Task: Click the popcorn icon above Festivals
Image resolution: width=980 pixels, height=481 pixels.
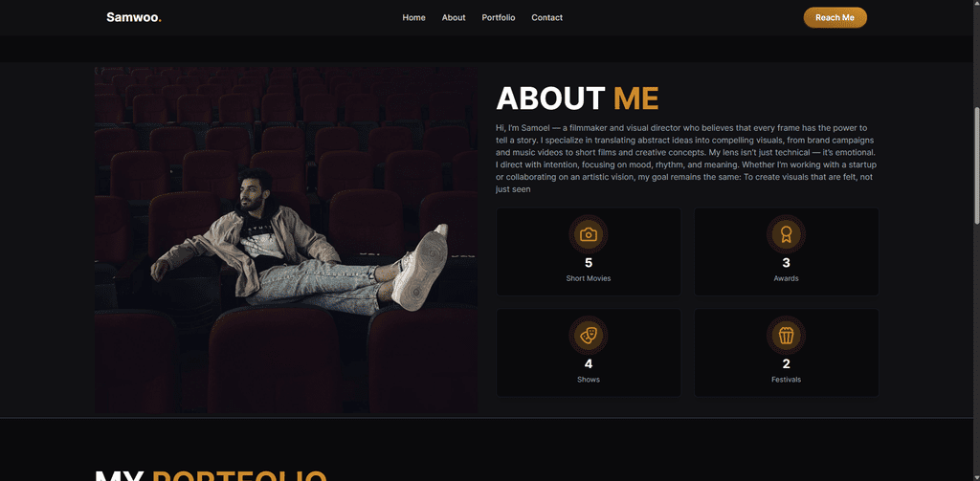Action: pos(786,335)
